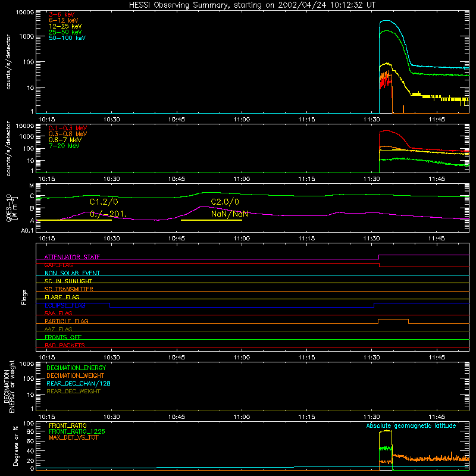
Task: Click the REAR_DEC_WEIGHT legend label
Action: [73, 392]
